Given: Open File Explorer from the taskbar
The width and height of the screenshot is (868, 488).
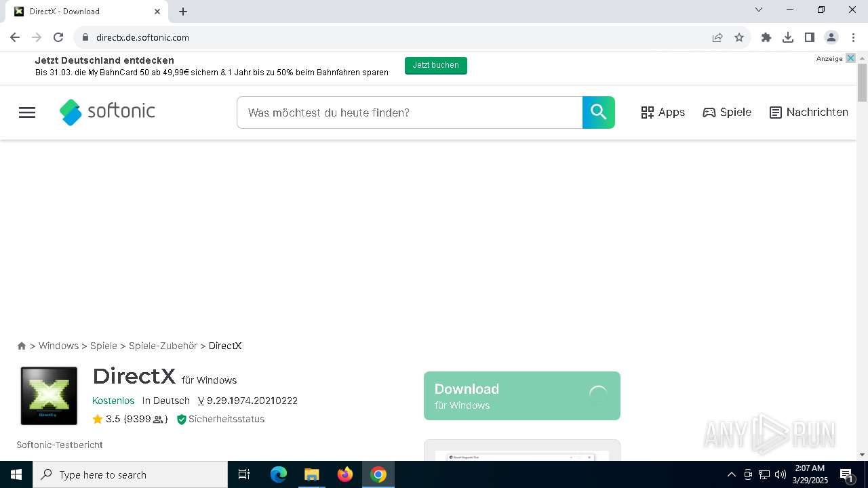Looking at the screenshot, I should pos(311,474).
